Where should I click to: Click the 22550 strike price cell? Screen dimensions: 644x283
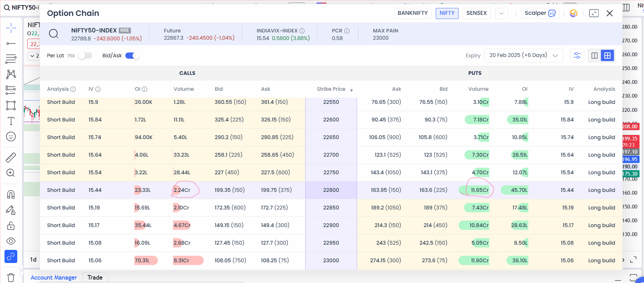pos(331,102)
